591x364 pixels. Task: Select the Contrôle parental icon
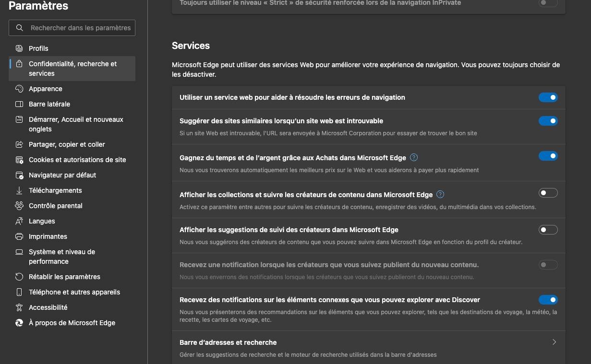[19, 206]
